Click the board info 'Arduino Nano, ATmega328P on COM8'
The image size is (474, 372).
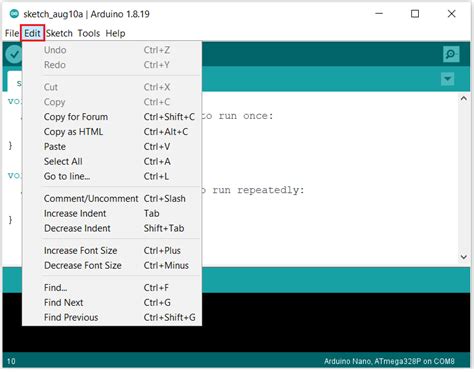pyautogui.click(x=389, y=361)
